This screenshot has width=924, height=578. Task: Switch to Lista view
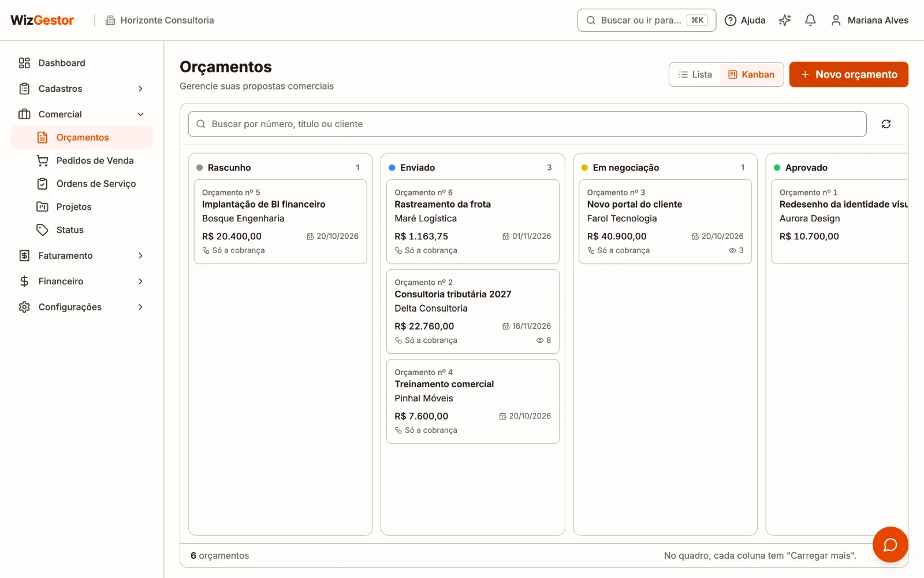coord(695,75)
